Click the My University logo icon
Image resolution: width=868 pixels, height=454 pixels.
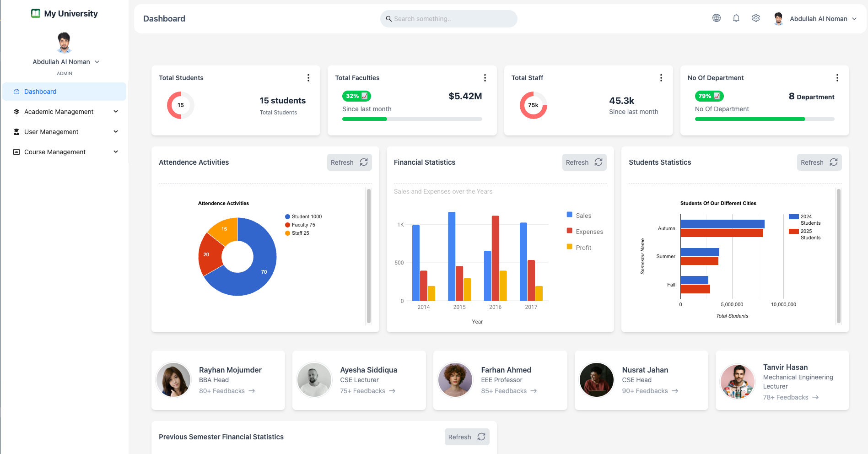pyautogui.click(x=36, y=13)
